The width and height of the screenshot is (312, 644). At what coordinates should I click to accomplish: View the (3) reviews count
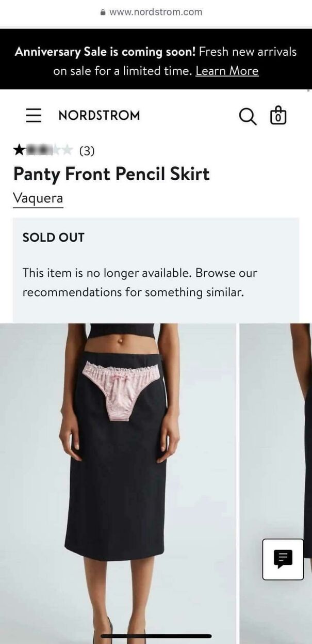coord(87,151)
